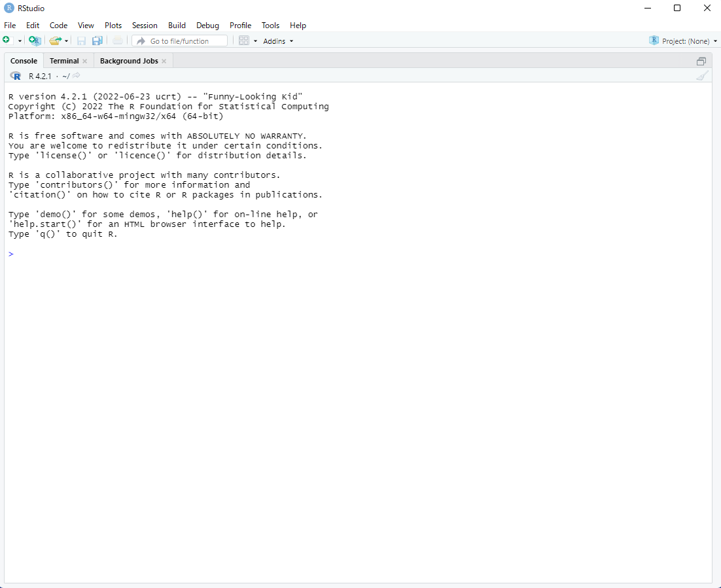The image size is (721, 588).
Task: Click the text "Funny-Looking Kid"
Action: click(253, 97)
